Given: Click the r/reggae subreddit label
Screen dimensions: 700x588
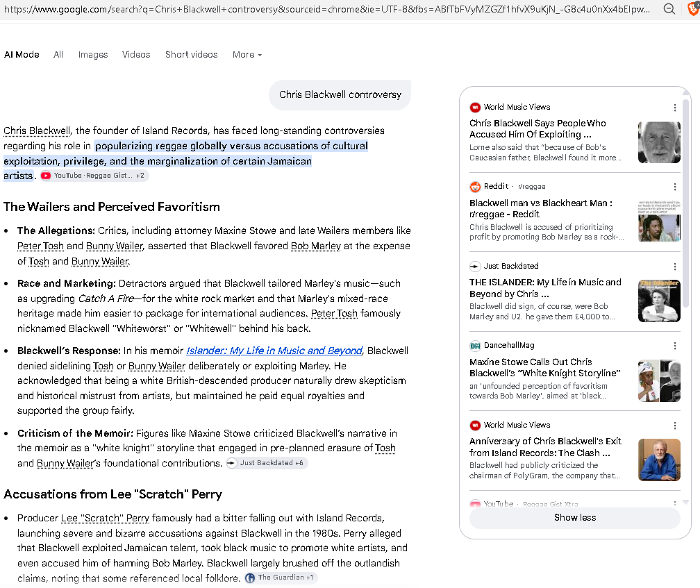Looking at the screenshot, I should coord(531,187).
